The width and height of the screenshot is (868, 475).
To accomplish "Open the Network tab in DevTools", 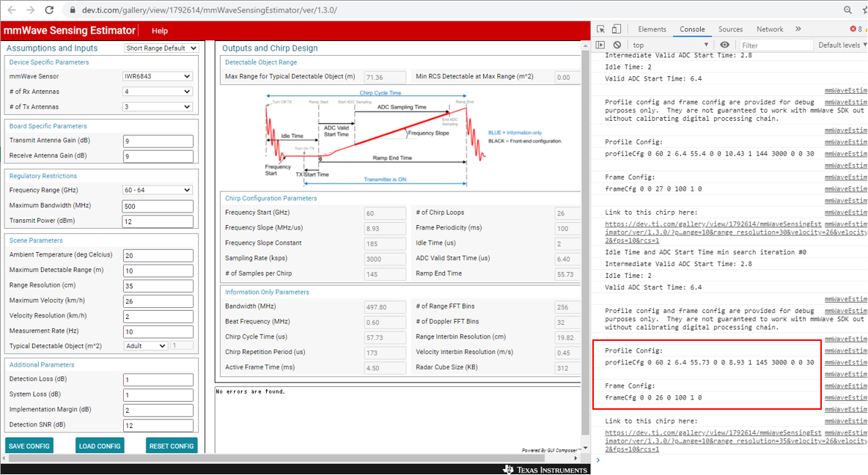I will (x=770, y=29).
